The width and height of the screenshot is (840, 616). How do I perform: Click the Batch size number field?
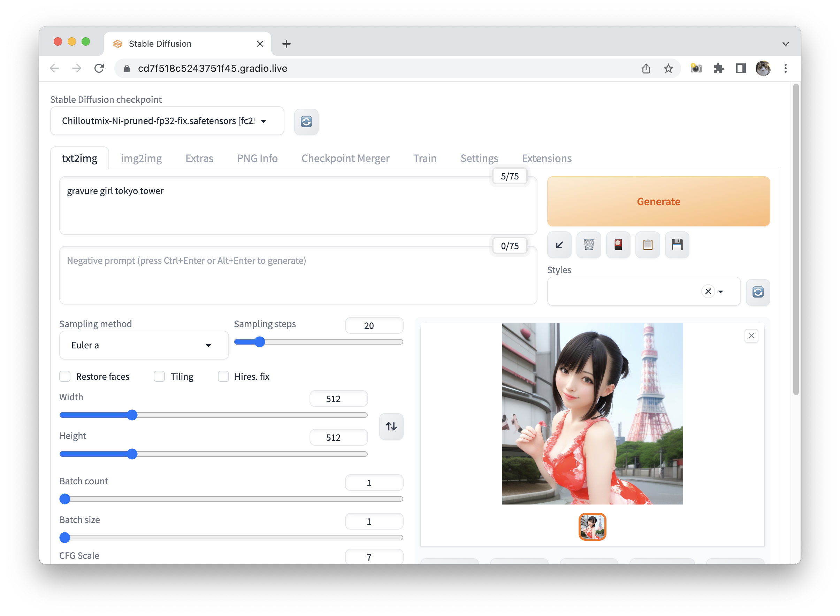click(x=374, y=521)
